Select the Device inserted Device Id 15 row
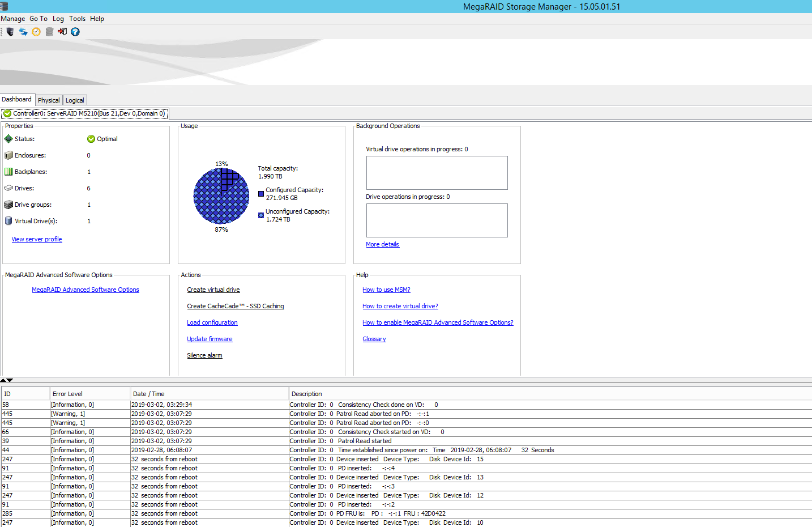 pos(407,459)
